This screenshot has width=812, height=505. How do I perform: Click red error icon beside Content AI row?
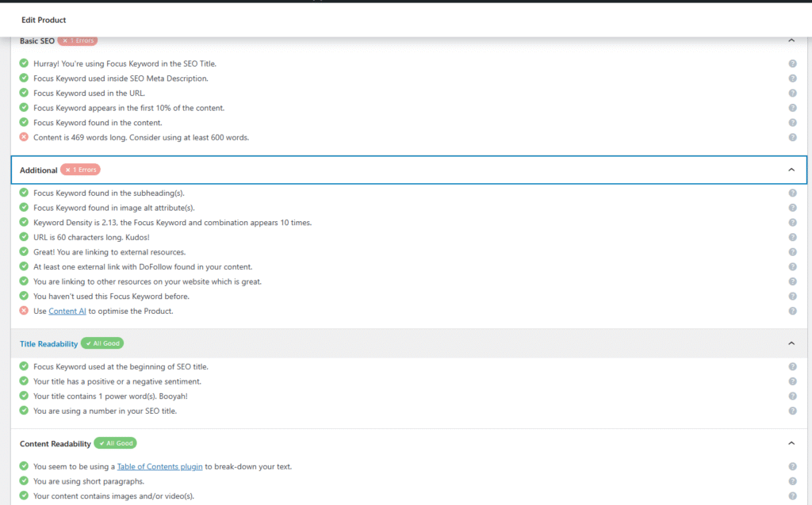click(x=24, y=311)
